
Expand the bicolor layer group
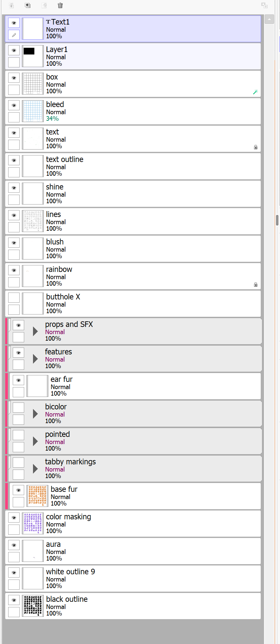(35, 414)
